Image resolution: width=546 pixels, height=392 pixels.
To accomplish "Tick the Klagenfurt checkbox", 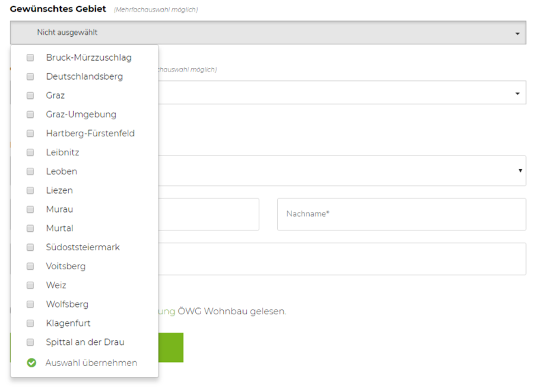I will (x=30, y=323).
